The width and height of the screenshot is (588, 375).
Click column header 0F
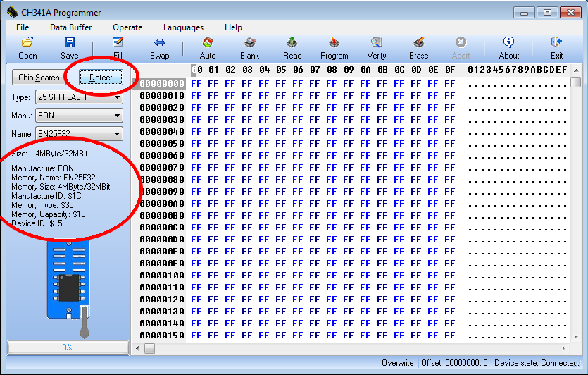click(x=450, y=70)
